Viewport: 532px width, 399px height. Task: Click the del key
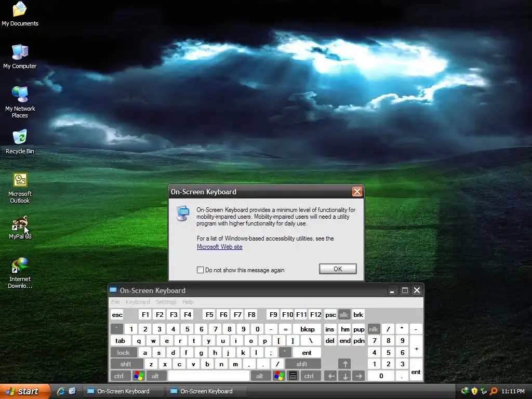point(330,341)
